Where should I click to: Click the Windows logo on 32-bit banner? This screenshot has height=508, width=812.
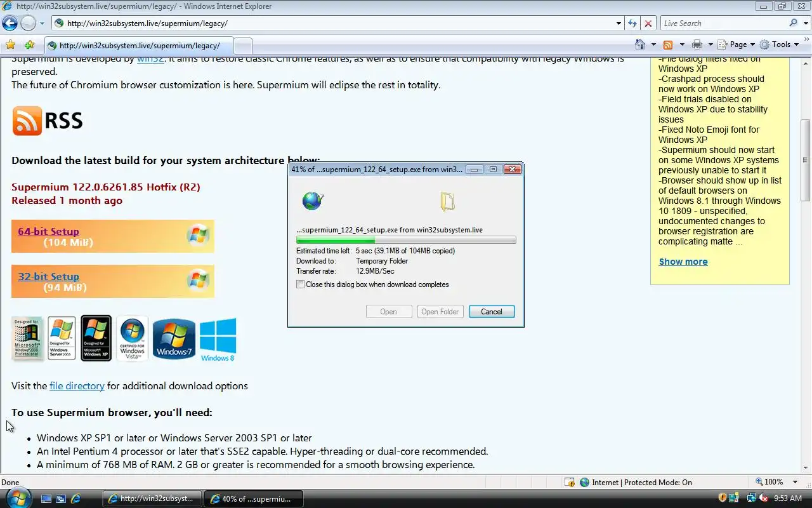coord(198,280)
